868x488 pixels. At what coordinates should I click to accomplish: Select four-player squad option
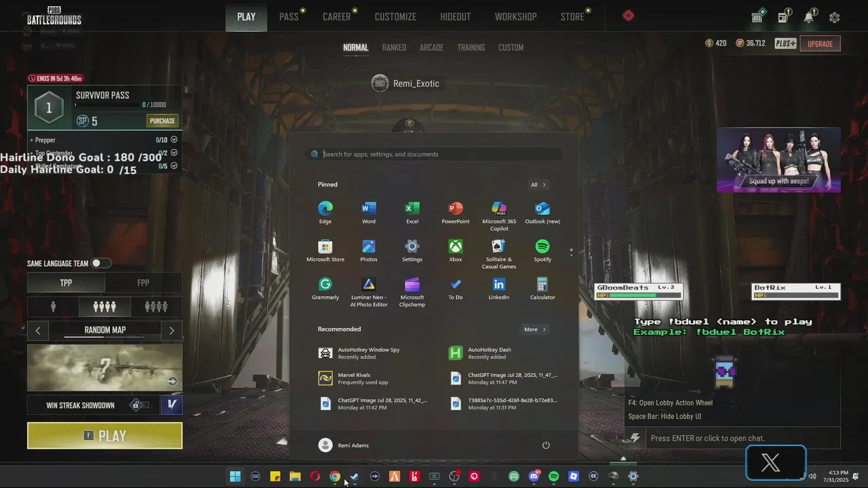tap(104, 307)
